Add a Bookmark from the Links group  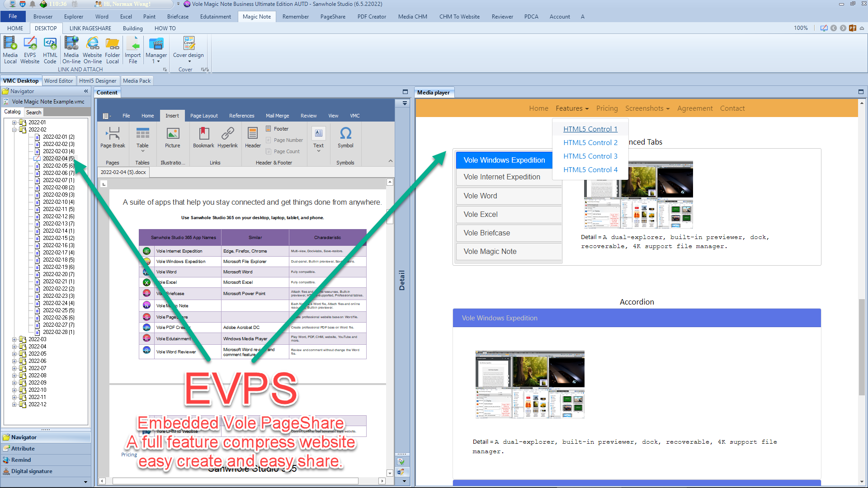203,138
